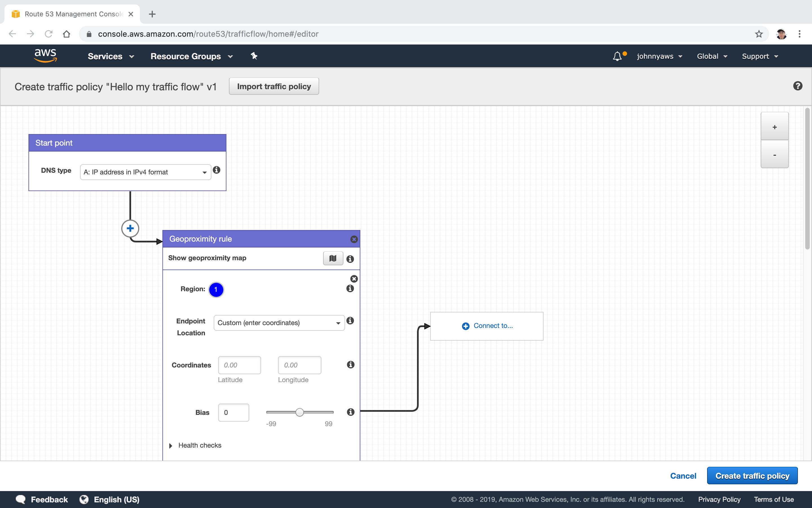Click the browser back arrow
This screenshot has height=508, width=812.
click(12, 34)
